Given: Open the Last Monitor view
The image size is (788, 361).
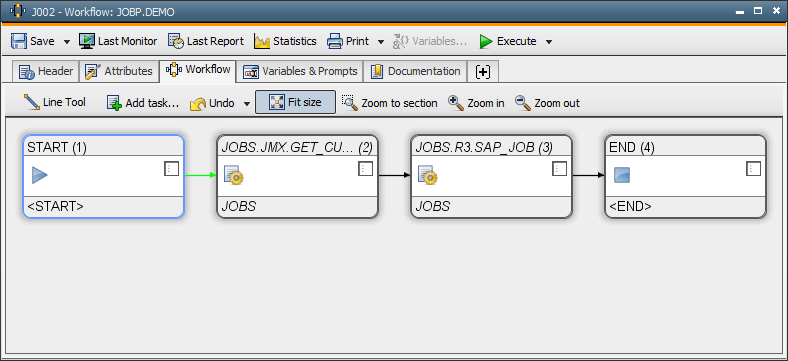Looking at the screenshot, I should click(x=118, y=41).
